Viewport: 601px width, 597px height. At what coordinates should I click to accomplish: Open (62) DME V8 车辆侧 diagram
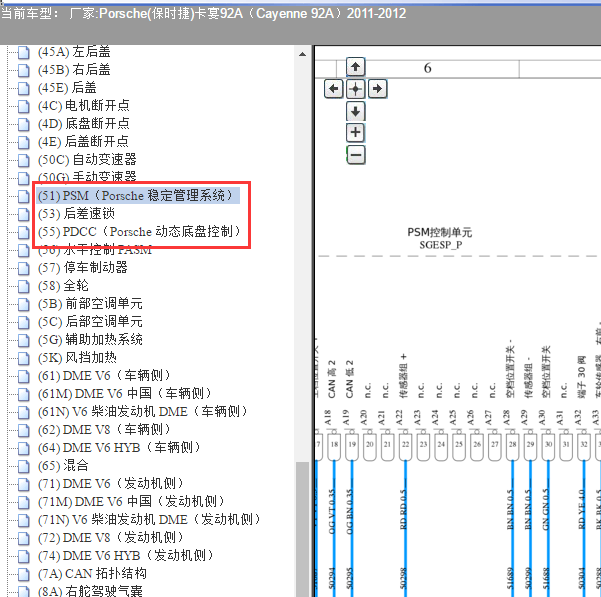tap(104, 430)
